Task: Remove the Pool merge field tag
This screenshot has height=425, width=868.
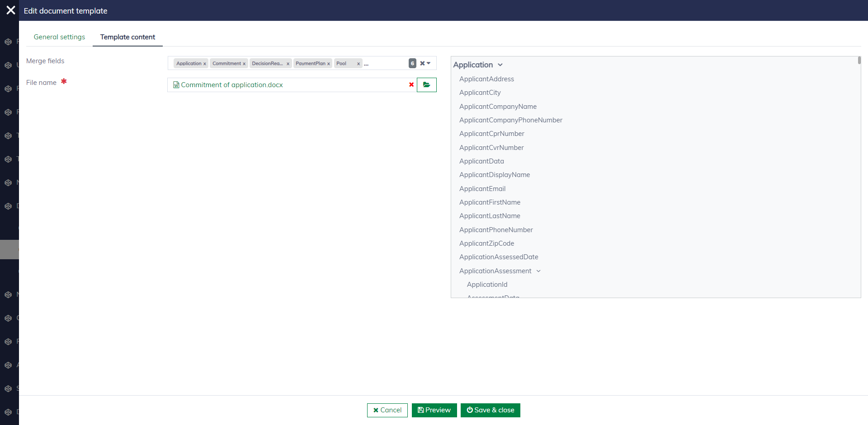Action: click(359, 64)
